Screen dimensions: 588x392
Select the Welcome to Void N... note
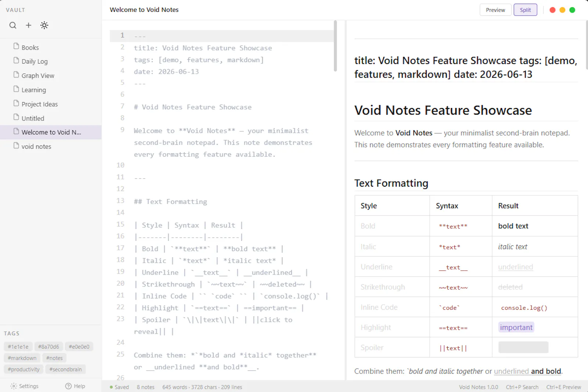coord(51,132)
